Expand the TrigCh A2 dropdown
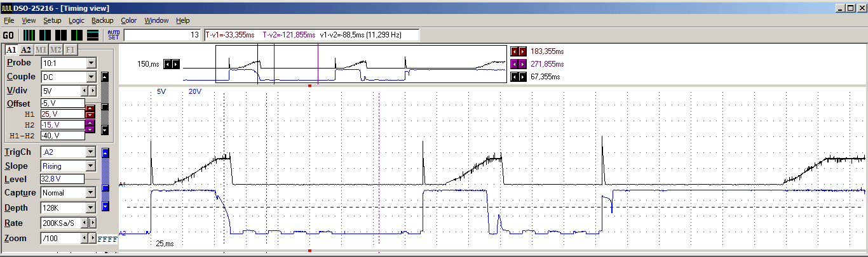 (92, 152)
